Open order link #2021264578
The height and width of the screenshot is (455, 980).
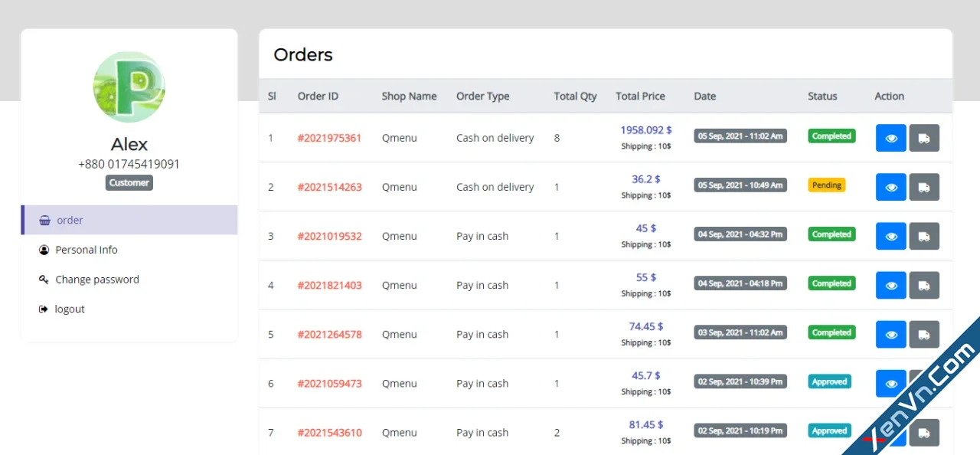pos(329,334)
